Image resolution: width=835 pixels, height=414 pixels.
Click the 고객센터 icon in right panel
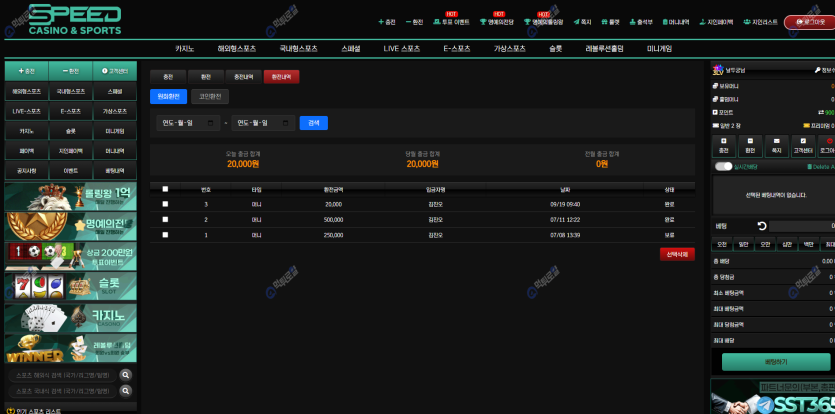[x=803, y=145]
